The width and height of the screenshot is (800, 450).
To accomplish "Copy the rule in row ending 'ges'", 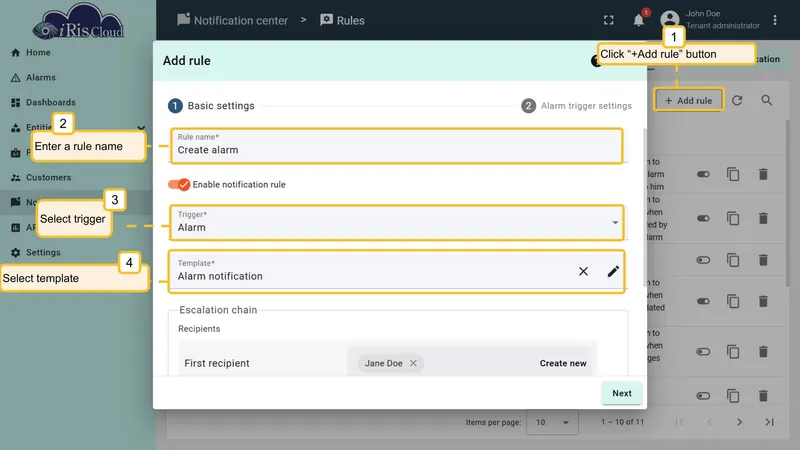I will click(733, 352).
